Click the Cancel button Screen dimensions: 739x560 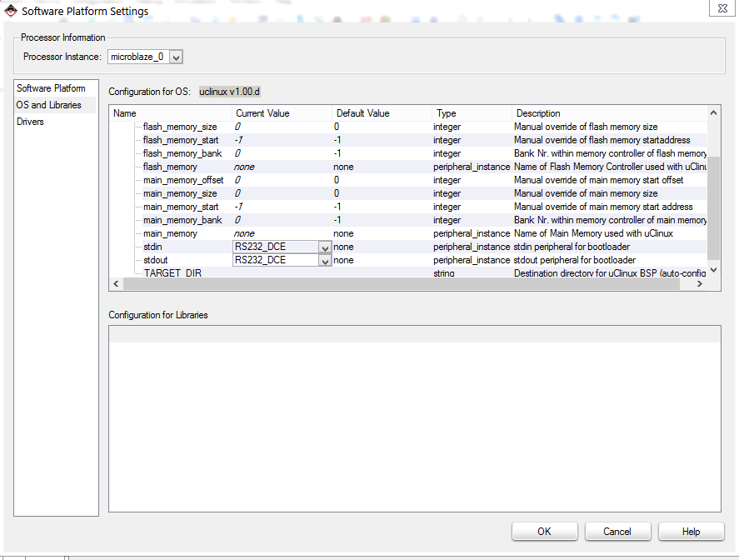point(617,532)
